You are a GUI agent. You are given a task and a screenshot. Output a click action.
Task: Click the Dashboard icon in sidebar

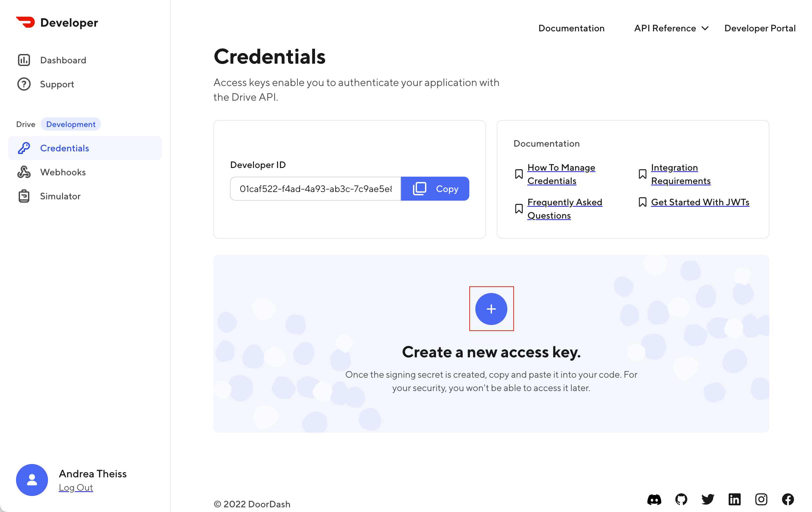24,60
